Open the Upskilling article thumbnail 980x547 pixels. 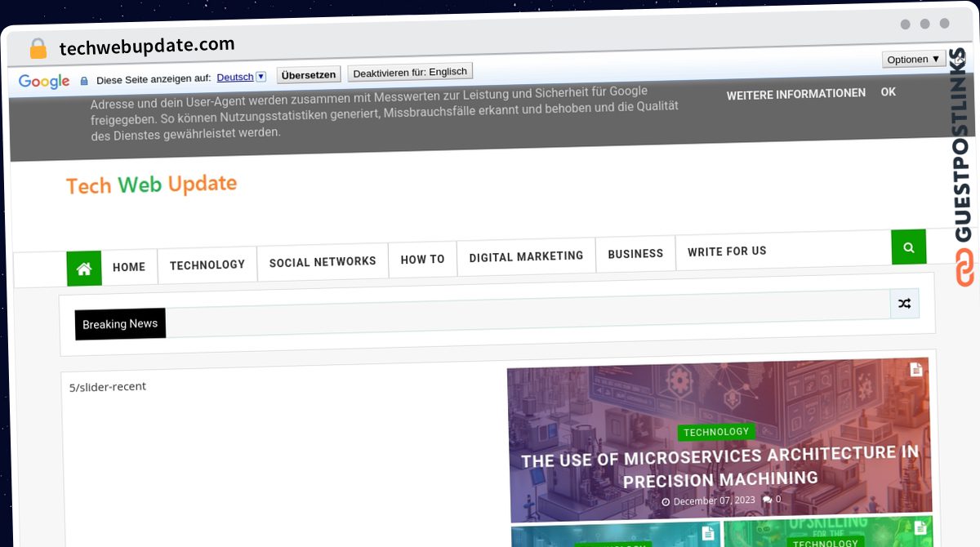tap(828, 531)
